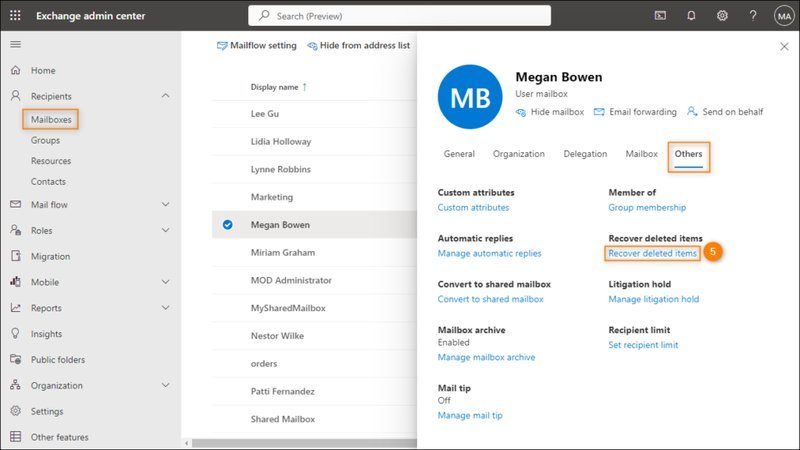800x450 pixels.
Task: Click the Mobile icon in sidebar
Action: tap(16, 282)
